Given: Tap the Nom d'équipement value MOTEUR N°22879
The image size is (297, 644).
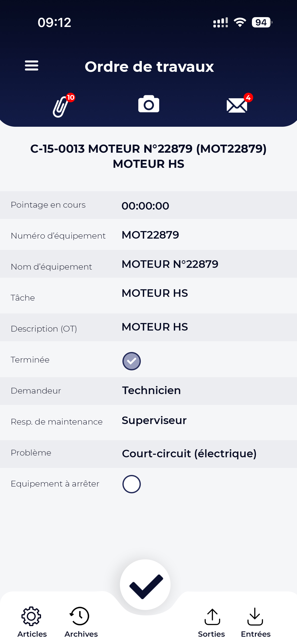Looking at the screenshot, I should coord(170,264).
